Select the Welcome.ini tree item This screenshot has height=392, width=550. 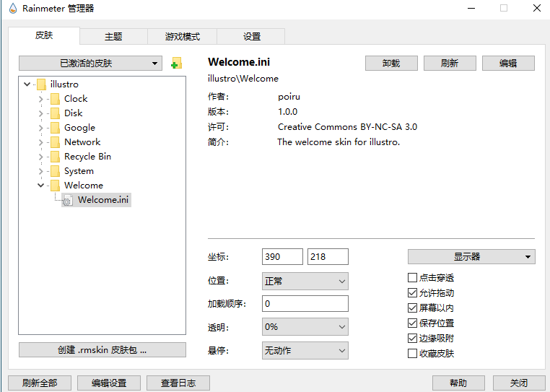[103, 200]
